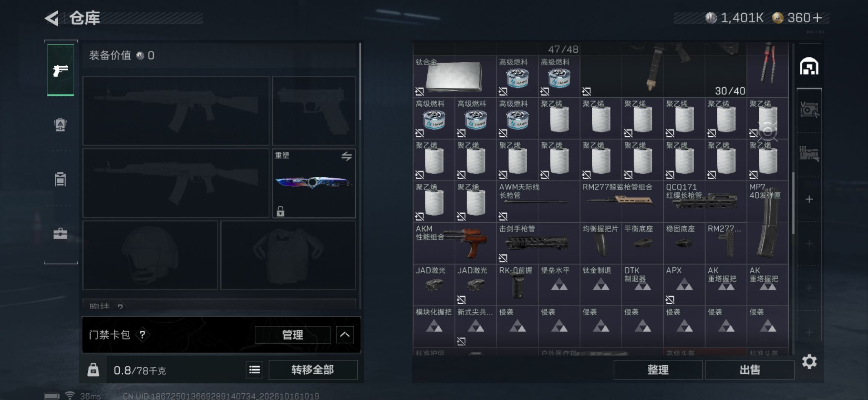868x400 pixels.
Task: Select the weapons tab pistol icon
Action: [x=60, y=70]
